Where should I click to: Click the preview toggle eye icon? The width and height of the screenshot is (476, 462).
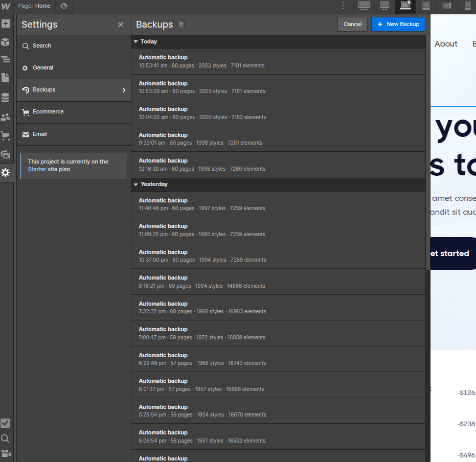click(63, 6)
